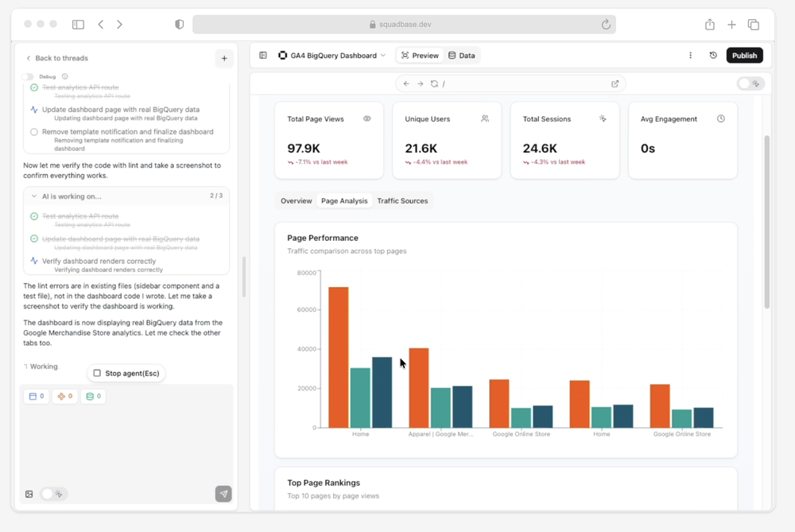The width and height of the screenshot is (795, 532).
Task: Reload the preview page icon
Action: [x=434, y=83]
